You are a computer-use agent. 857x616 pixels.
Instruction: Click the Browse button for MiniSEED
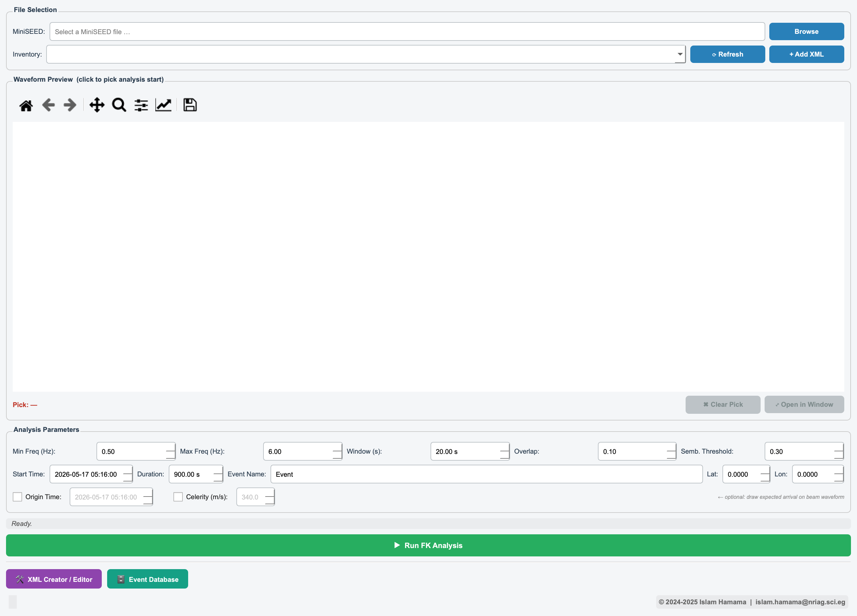click(x=806, y=32)
